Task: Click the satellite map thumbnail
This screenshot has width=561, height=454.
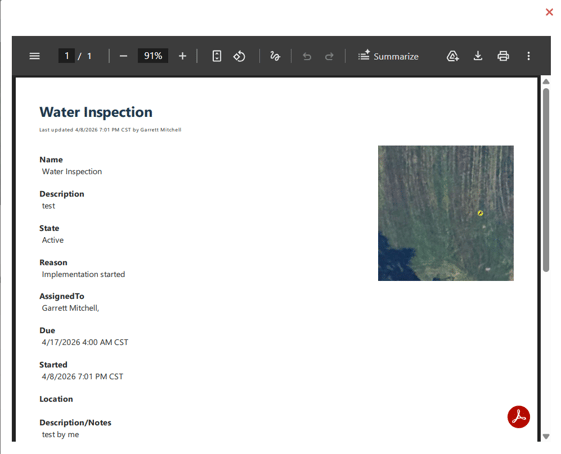Action: 446,213
